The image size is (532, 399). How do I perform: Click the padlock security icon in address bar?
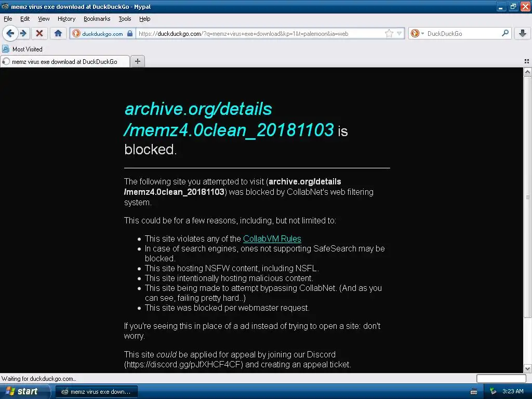tap(130, 33)
